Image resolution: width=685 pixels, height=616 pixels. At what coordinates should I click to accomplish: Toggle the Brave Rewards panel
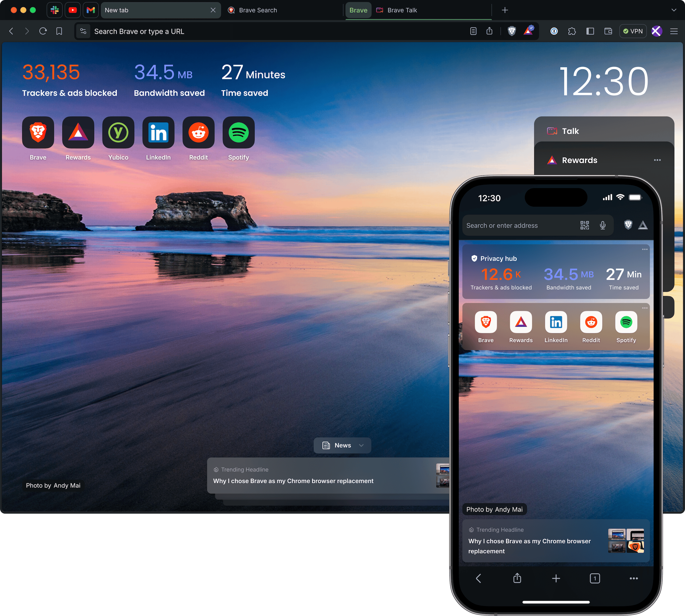[529, 32]
